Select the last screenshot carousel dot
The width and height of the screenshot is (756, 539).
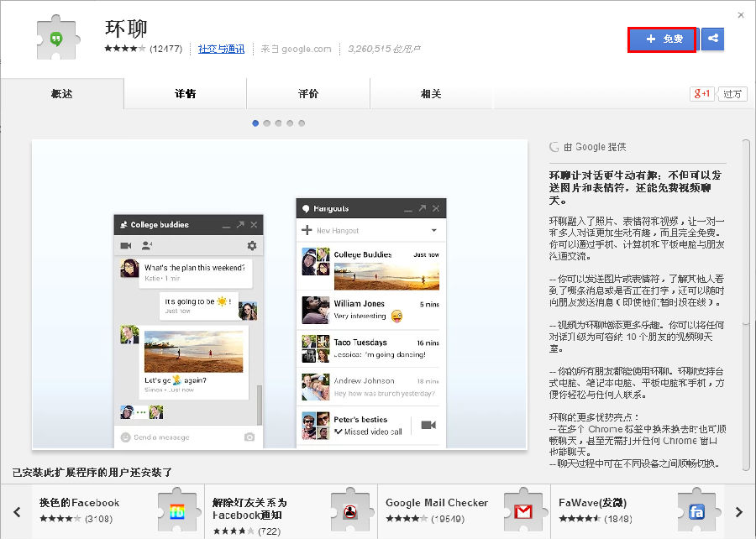302,123
